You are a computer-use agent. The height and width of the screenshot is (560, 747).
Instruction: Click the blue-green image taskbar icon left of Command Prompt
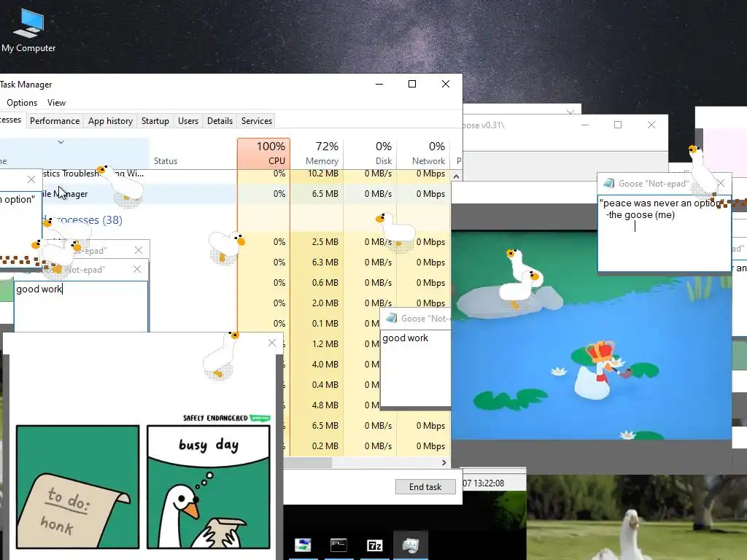[303, 545]
